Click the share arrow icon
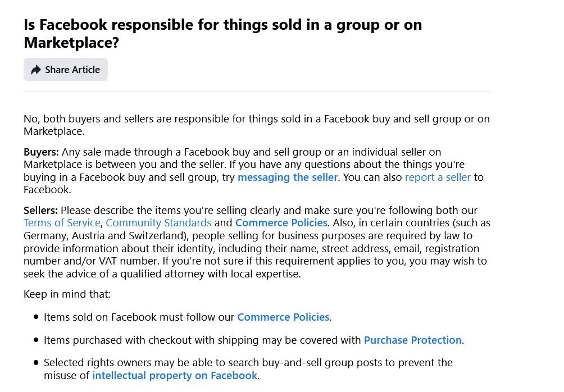 pos(36,70)
